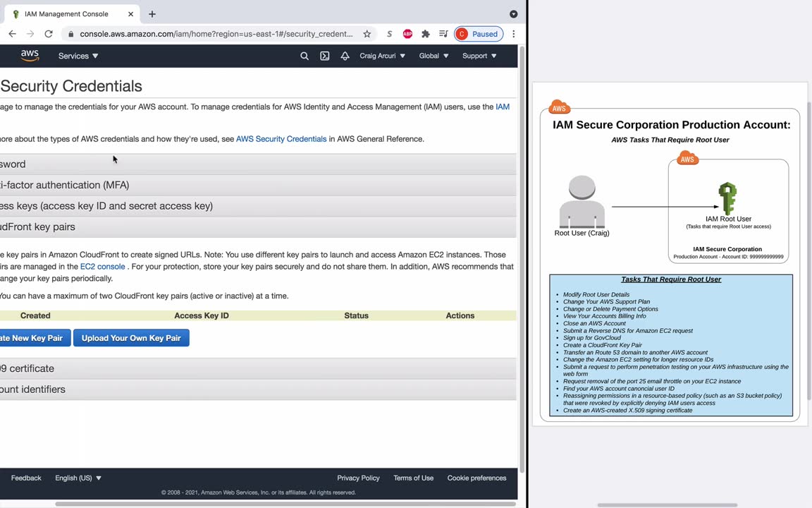Click 'Close an AWS Account' list item
Screen dimensions: 812x508
coord(594,323)
